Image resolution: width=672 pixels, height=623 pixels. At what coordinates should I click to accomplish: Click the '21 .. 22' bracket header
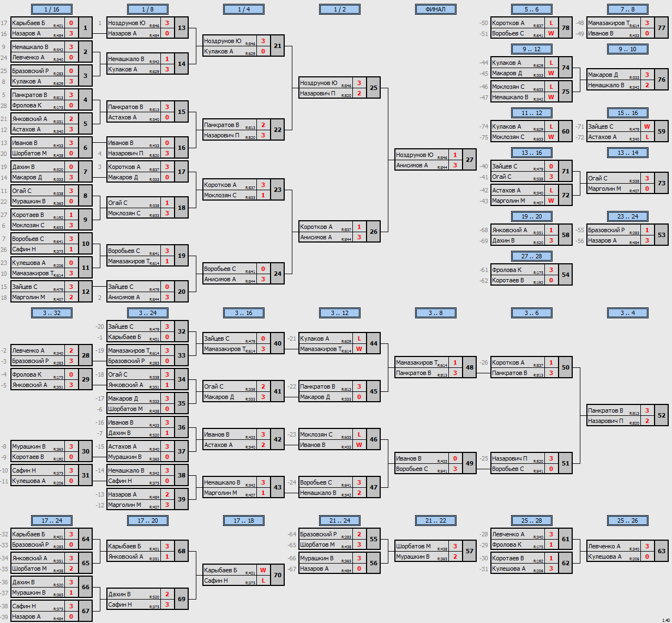pyautogui.click(x=436, y=521)
